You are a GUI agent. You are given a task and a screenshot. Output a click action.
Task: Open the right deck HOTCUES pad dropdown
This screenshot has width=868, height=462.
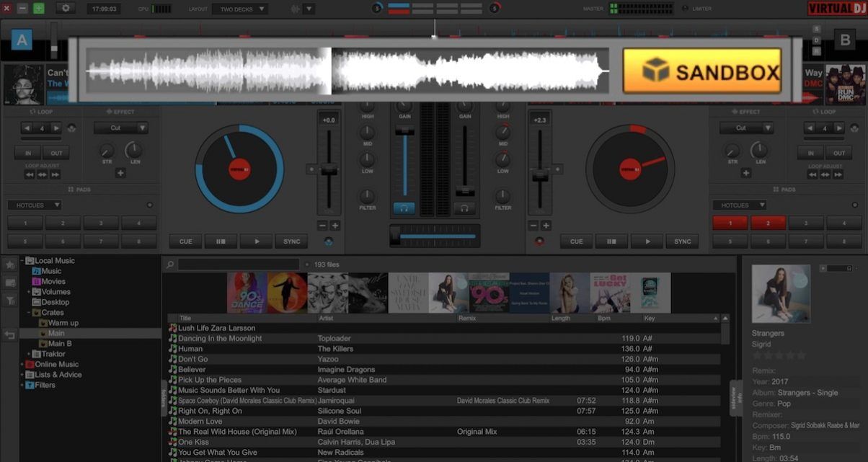point(739,205)
